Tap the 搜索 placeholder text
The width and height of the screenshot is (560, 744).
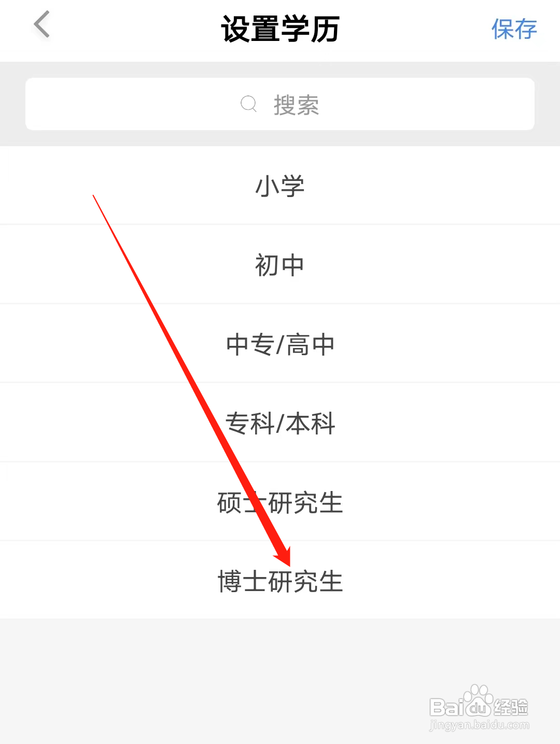click(x=296, y=105)
